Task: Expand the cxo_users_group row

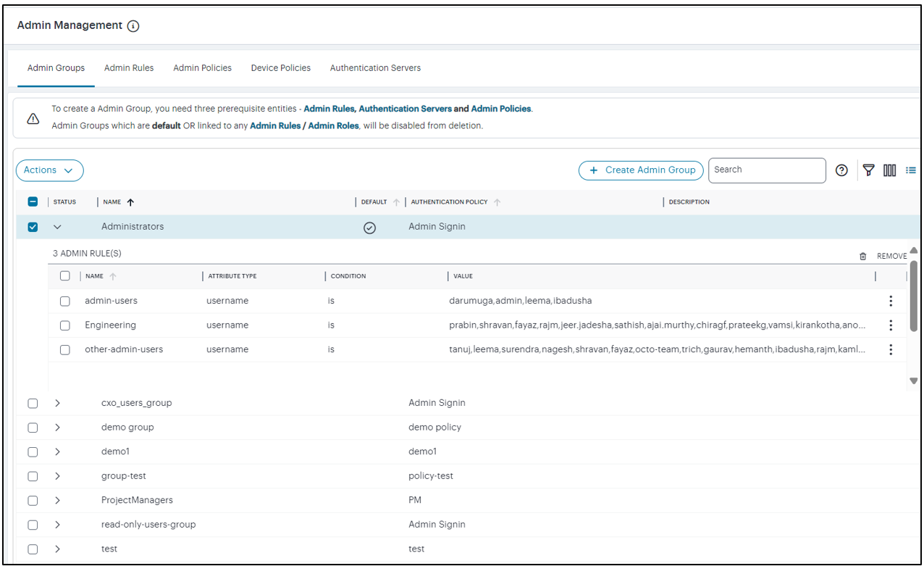Action: [58, 403]
